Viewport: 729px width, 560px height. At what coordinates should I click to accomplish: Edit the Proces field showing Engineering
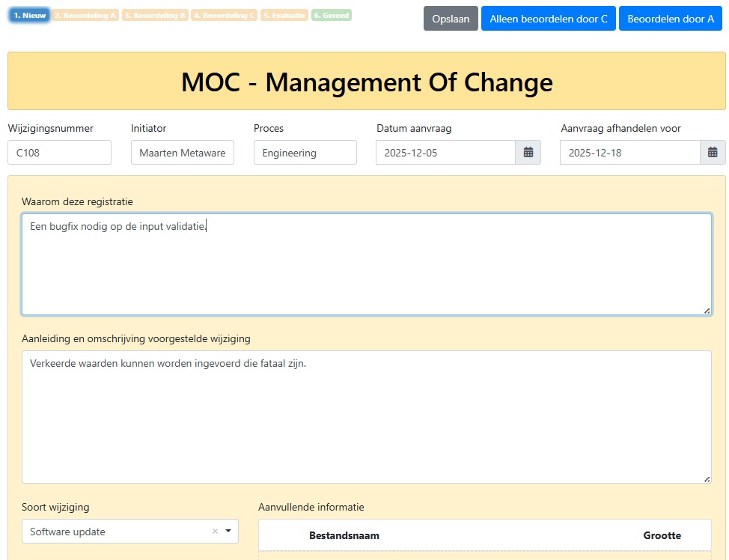pos(305,153)
